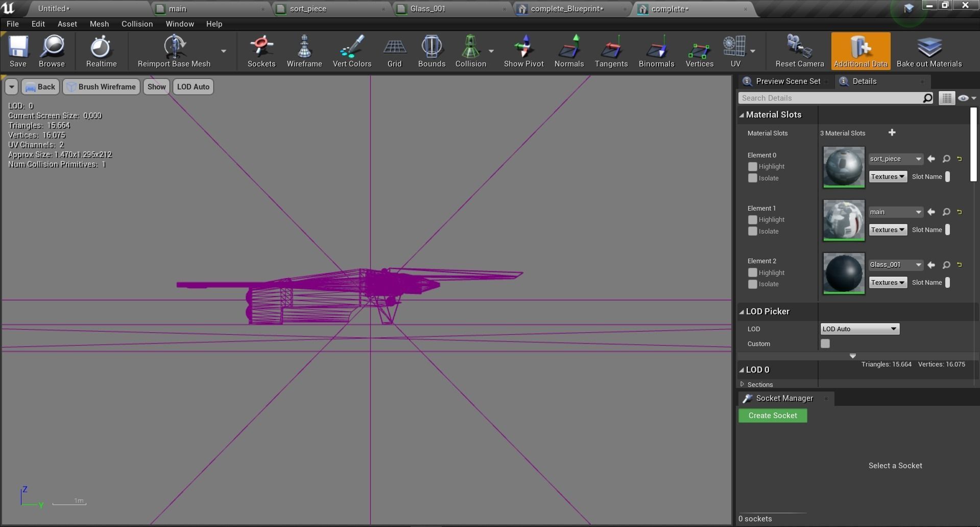
Task: Enable Isolate for Element 1
Action: pos(752,231)
